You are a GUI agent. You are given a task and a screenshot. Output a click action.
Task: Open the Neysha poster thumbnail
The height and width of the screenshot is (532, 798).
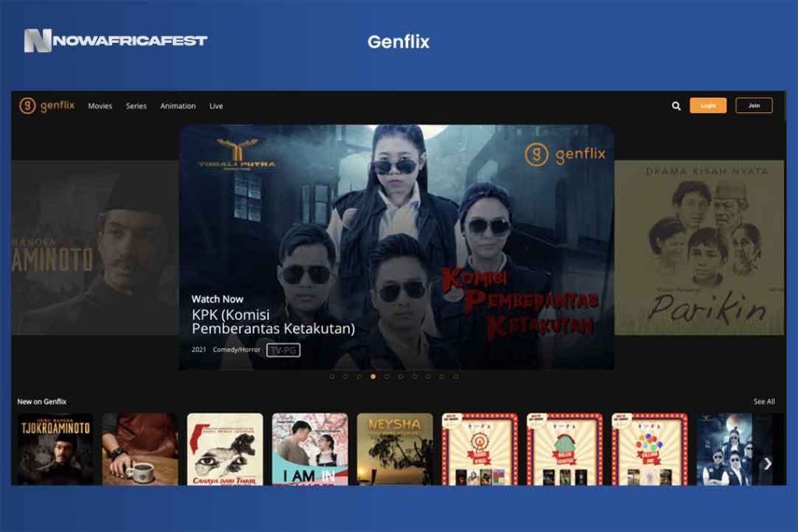(395, 449)
